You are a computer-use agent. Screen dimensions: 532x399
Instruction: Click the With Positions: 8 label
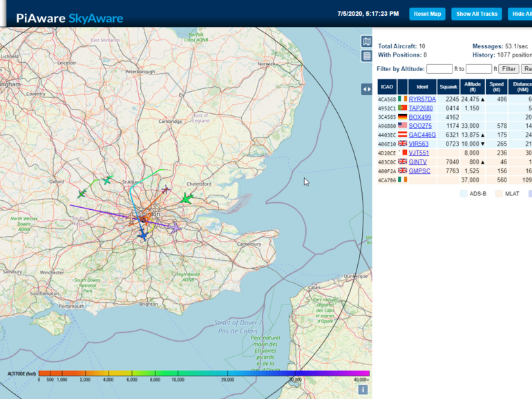coord(402,55)
